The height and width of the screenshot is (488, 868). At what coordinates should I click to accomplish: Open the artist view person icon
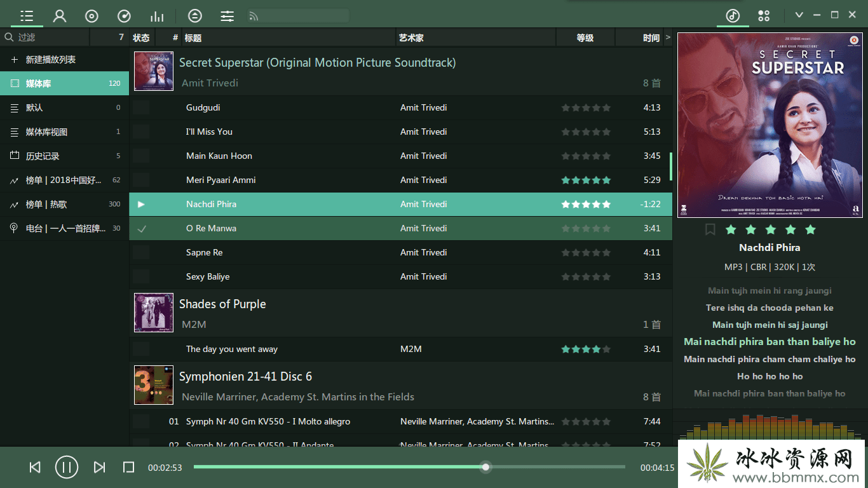tap(60, 16)
